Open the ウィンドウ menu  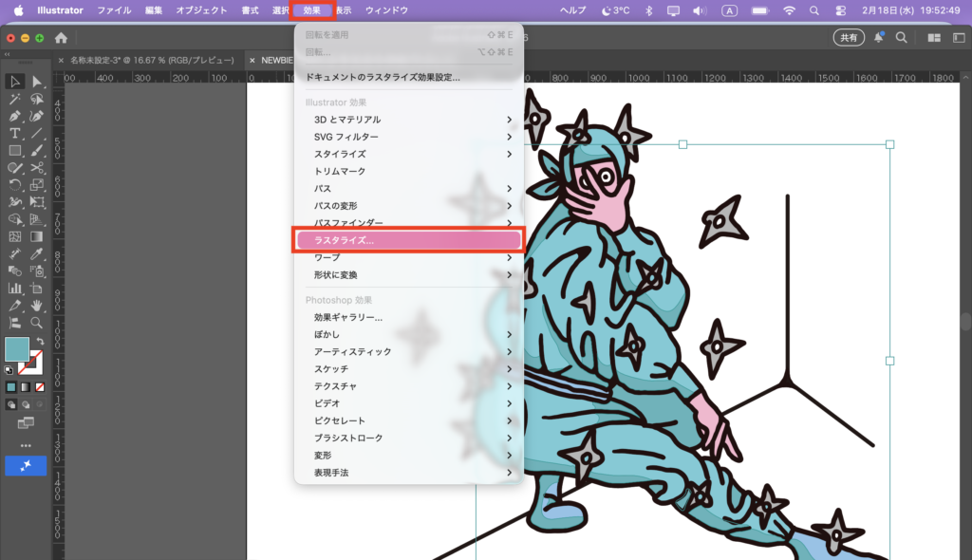pos(386,10)
